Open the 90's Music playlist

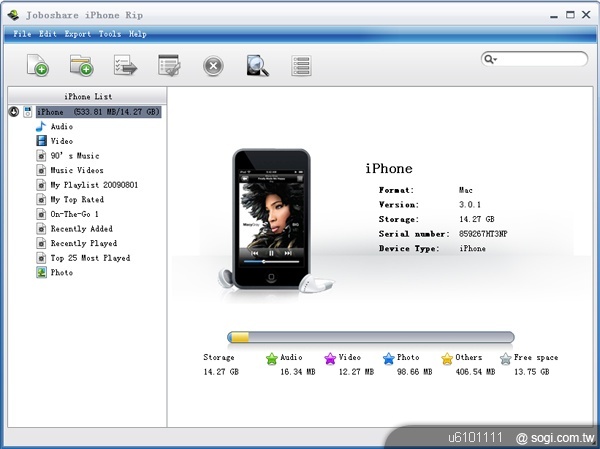[75, 156]
